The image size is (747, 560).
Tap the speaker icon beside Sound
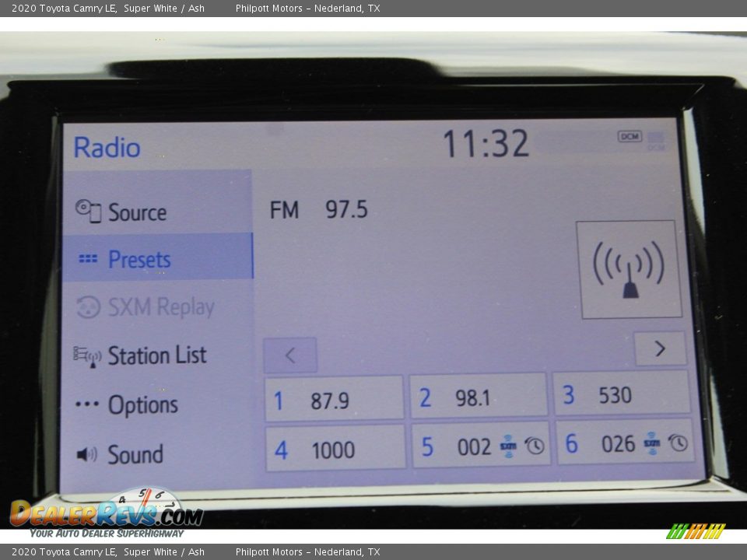click(86, 454)
